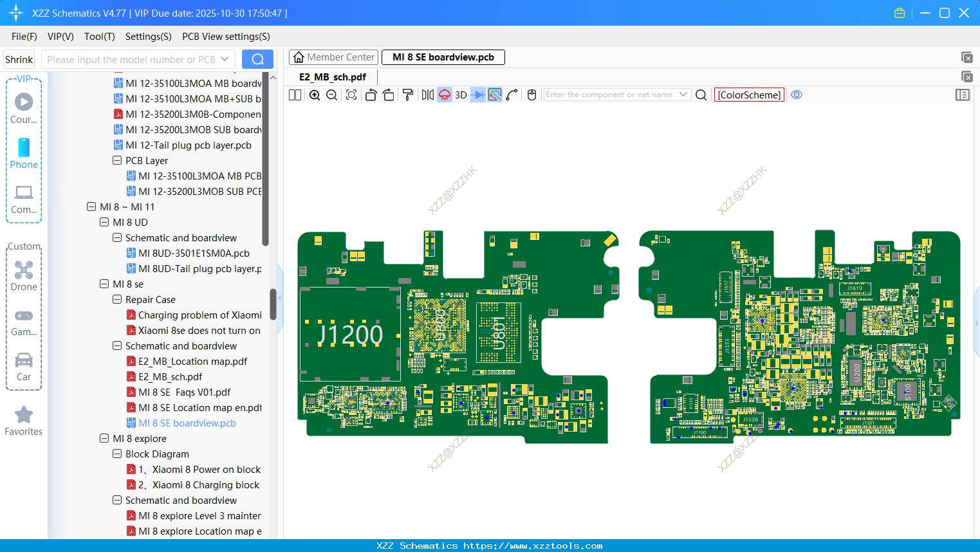This screenshot has width=980, height=552.
Task: Click the 3D view button
Action: (x=461, y=95)
